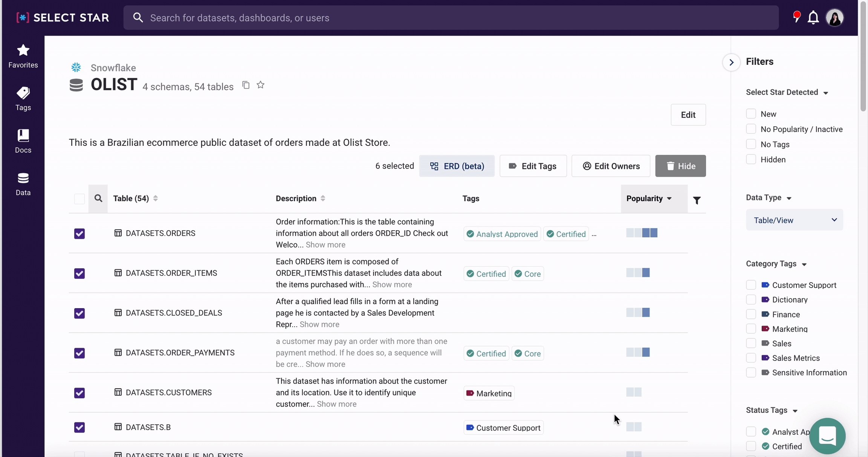Copy the OLIST database name icon
This screenshot has height=457, width=868.
tap(246, 85)
